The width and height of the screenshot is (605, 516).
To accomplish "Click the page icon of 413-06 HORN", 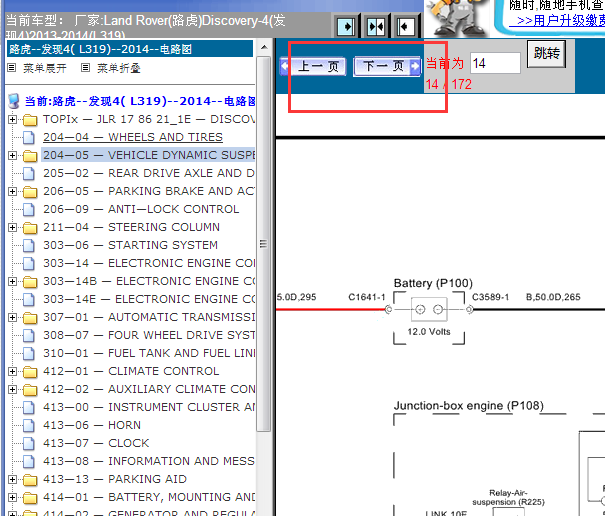I will point(29,425).
